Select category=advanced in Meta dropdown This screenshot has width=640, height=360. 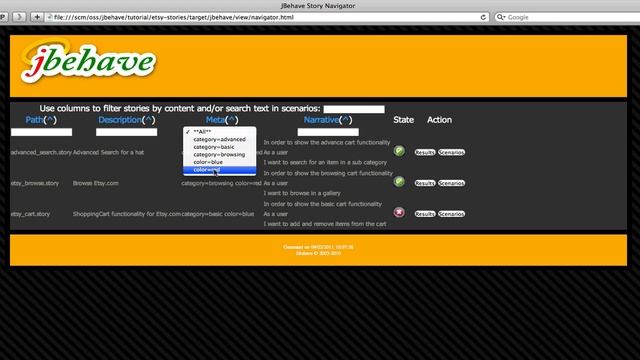(x=220, y=139)
